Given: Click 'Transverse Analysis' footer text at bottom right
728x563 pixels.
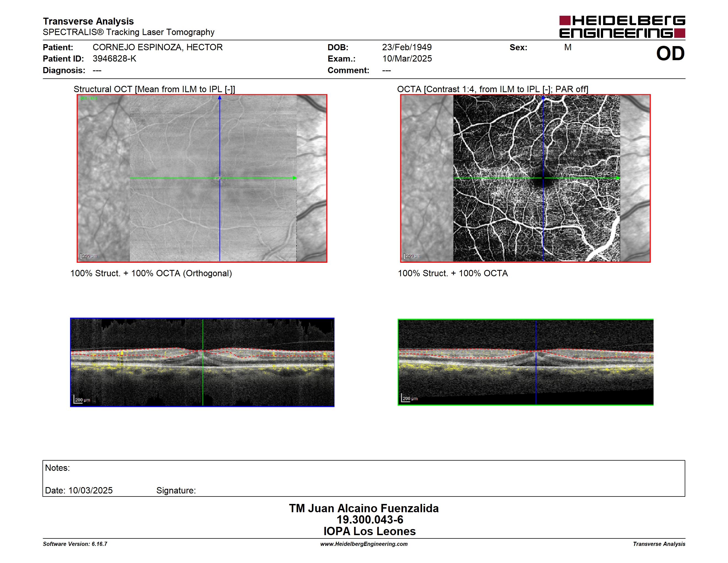Looking at the screenshot, I should [659, 544].
